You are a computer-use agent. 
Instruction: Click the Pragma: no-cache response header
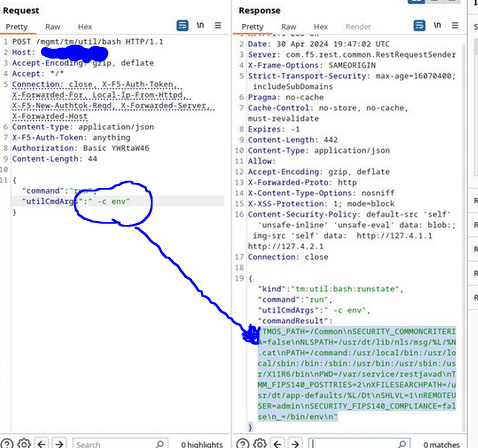[286, 97]
